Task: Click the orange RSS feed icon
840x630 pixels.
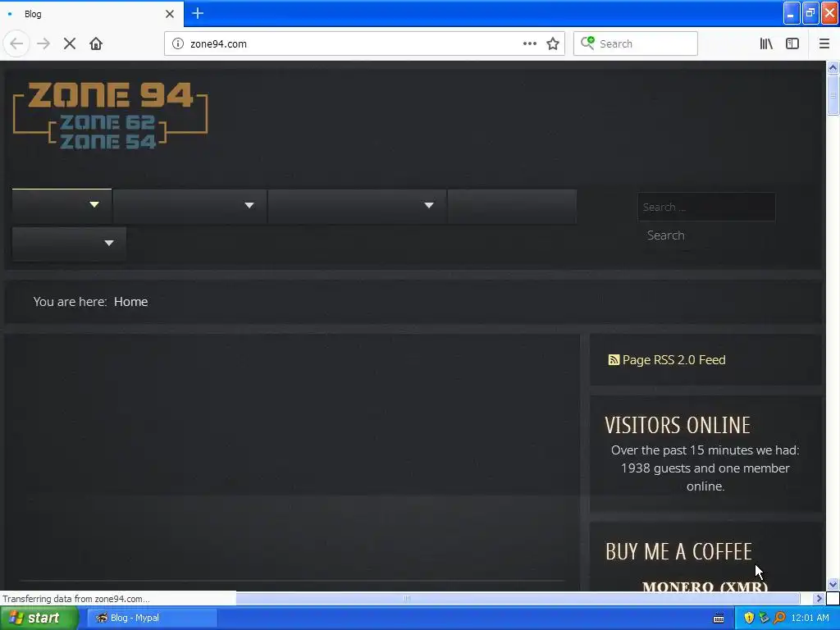Action: [x=614, y=360]
